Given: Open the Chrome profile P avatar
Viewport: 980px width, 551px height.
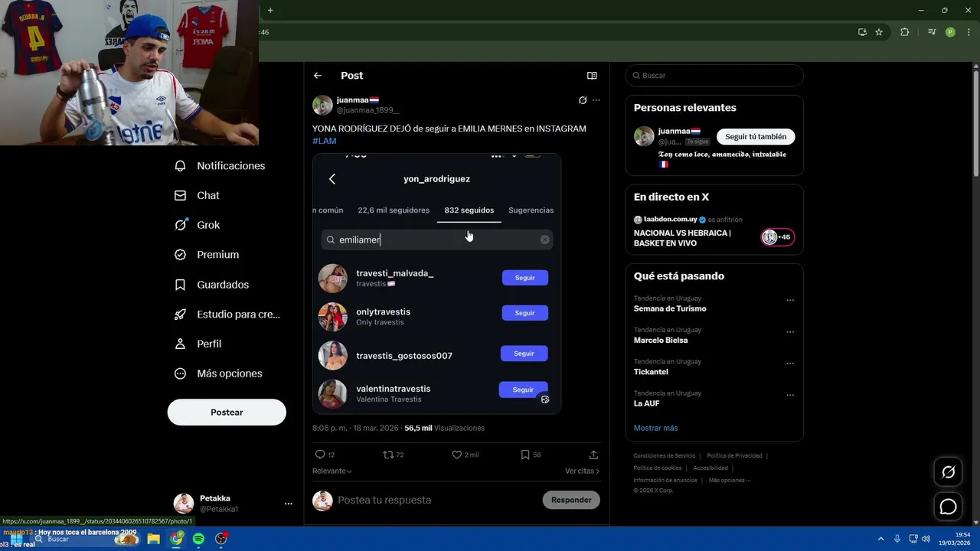Looking at the screenshot, I should coord(950,32).
